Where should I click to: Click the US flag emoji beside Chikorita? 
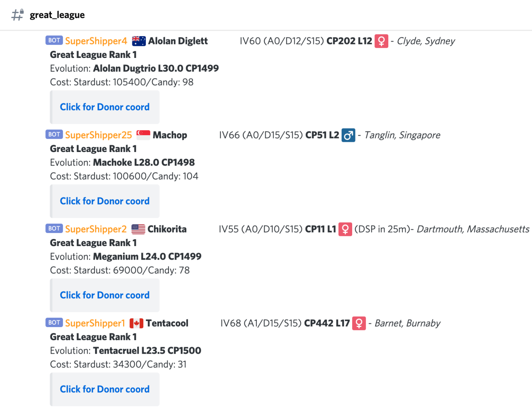coord(138,229)
